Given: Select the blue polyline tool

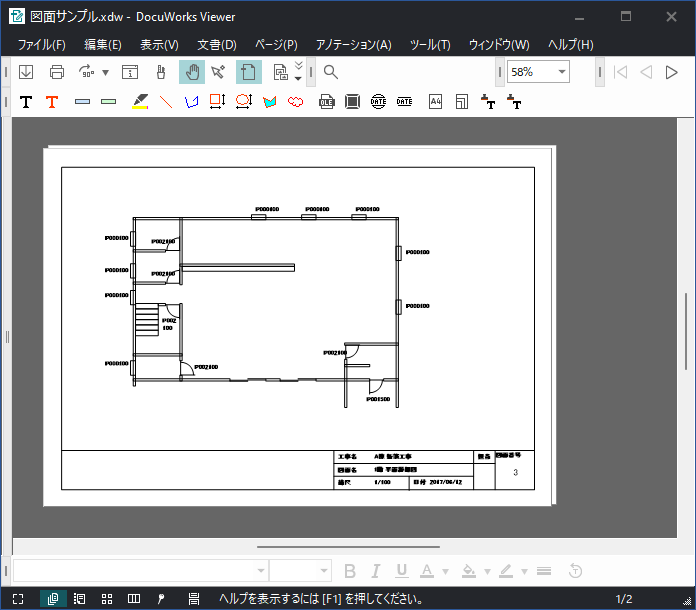Looking at the screenshot, I should (192, 102).
